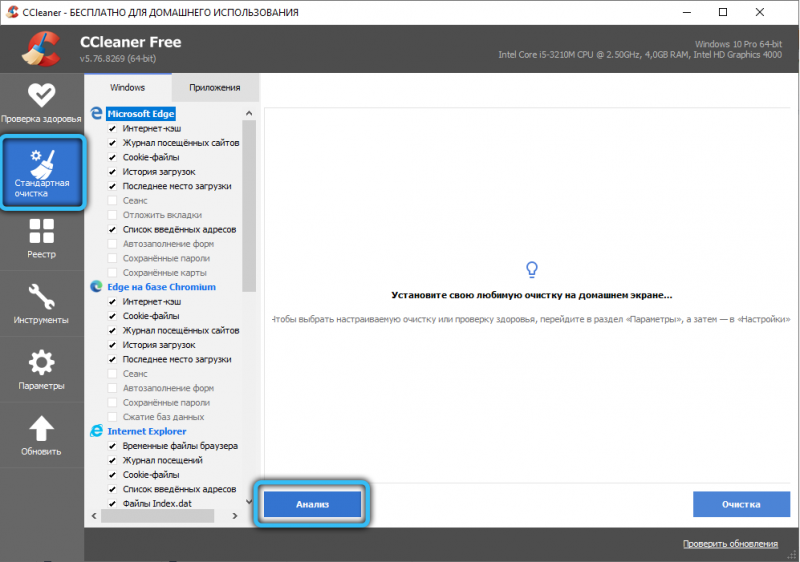Click the list scroll-up arrow

249,113
